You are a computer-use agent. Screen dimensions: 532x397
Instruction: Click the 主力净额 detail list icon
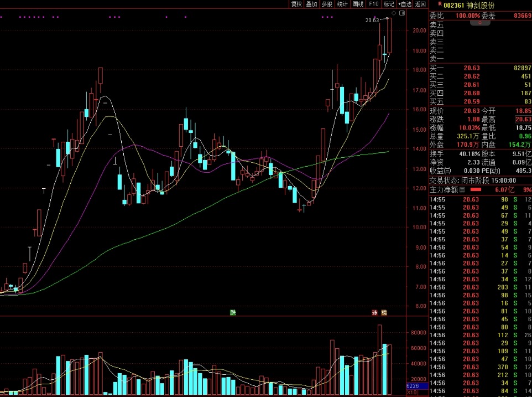[x=462, y=189]
